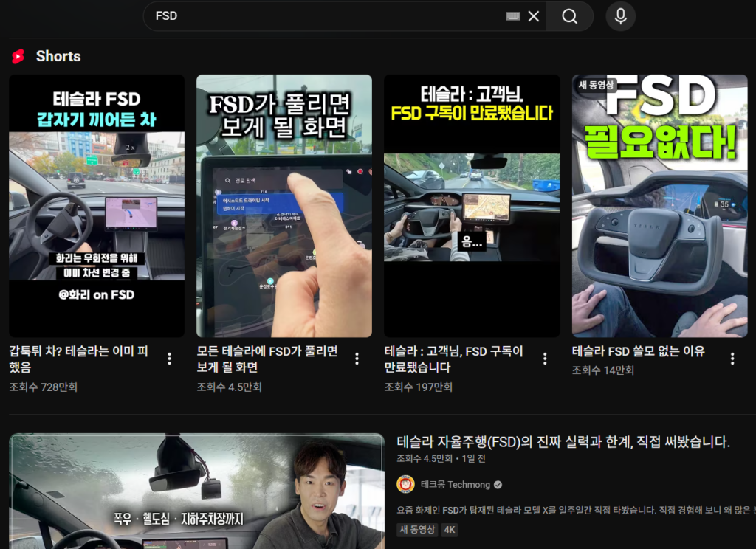This screenshot has height=549, width=756.
Task: Clear the FSD search text with X
Action: coord(534,16)
